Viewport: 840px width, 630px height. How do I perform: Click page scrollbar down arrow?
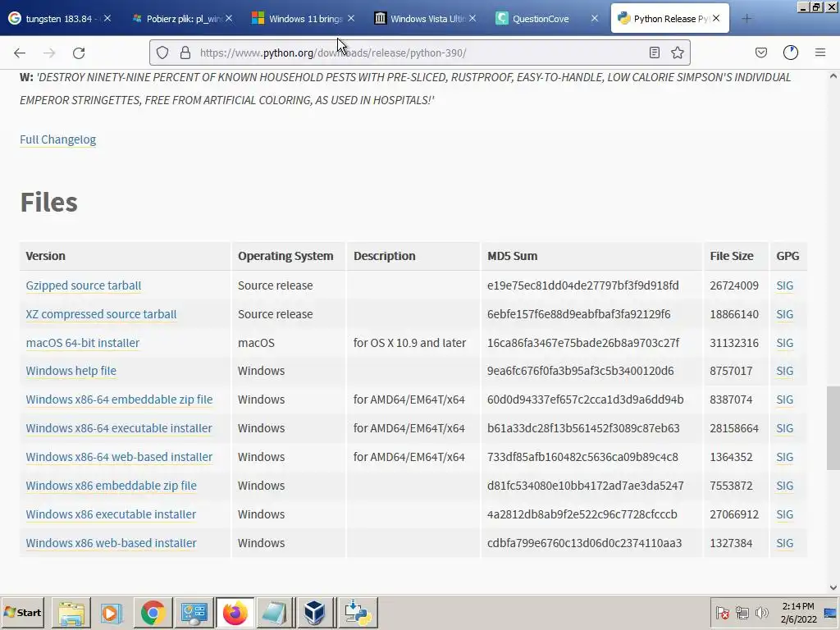tap(833, 587)
